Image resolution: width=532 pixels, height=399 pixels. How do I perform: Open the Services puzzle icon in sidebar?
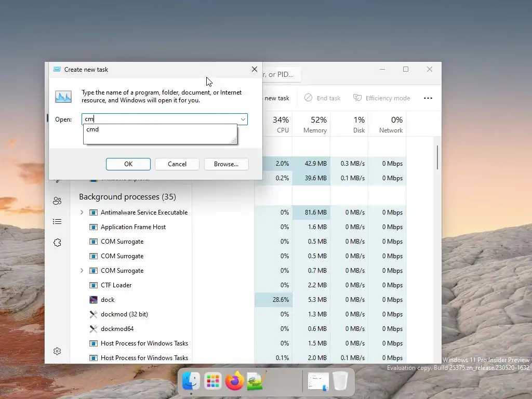(57, 243)
